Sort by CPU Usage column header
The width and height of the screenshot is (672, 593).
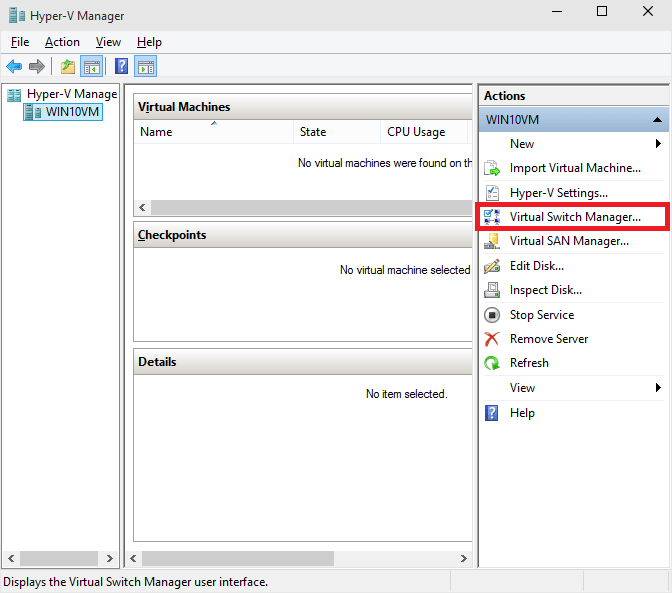coord(423,132)
